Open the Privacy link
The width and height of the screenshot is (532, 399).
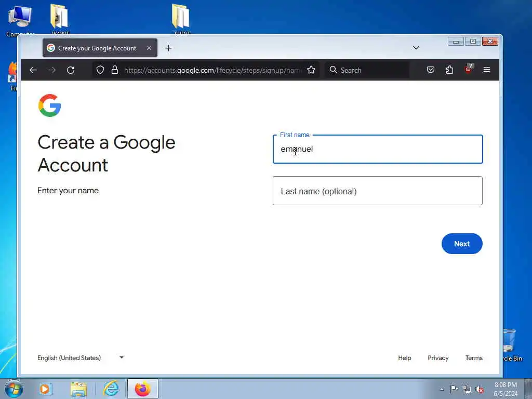438,357
